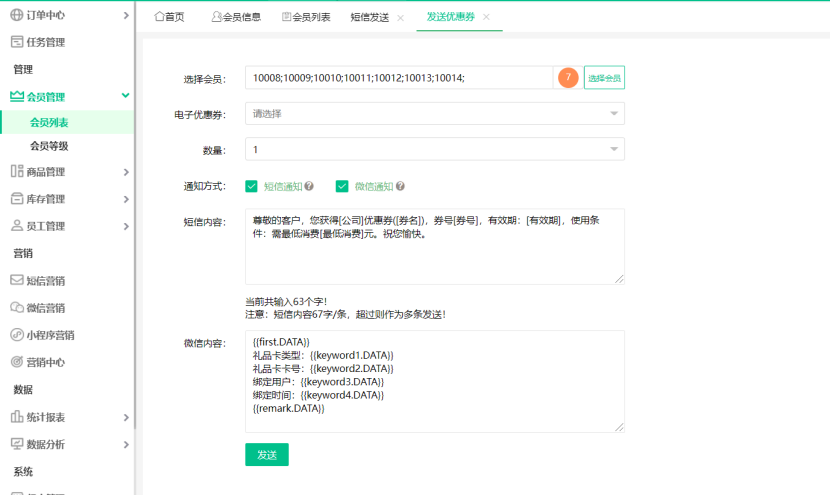The width and height of the screenshot is (831, 496).
Task: Click the 选择会员 button
Action: 604,77
